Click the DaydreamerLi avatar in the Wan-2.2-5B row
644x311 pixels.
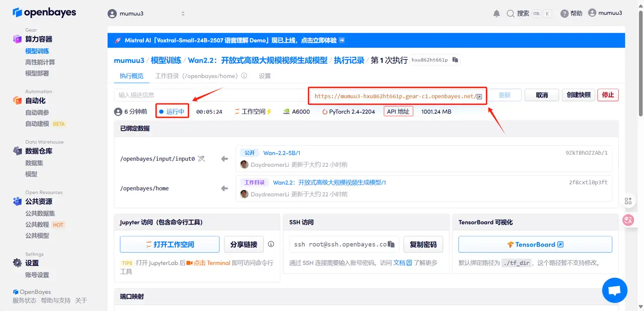click(x=245, y=164)
